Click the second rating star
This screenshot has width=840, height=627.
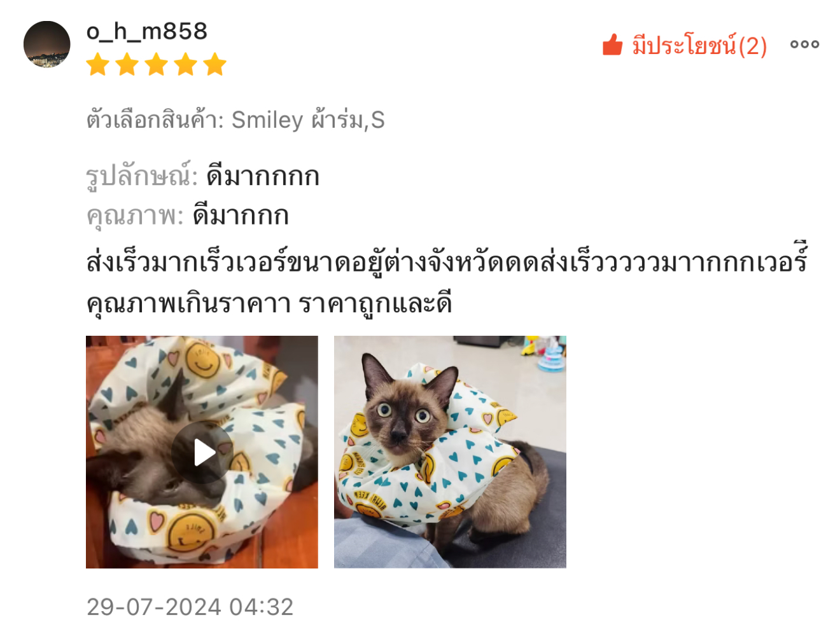pos(127,65)
